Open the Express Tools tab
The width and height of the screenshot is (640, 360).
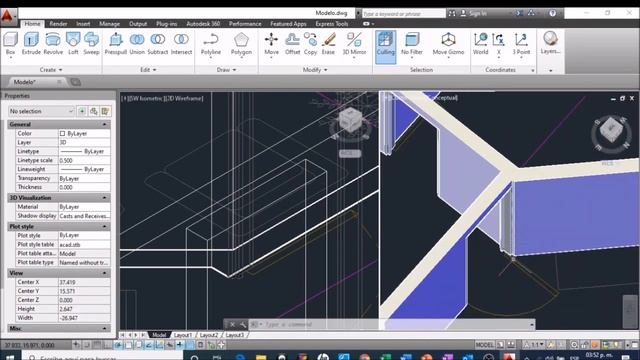(331, 24)
